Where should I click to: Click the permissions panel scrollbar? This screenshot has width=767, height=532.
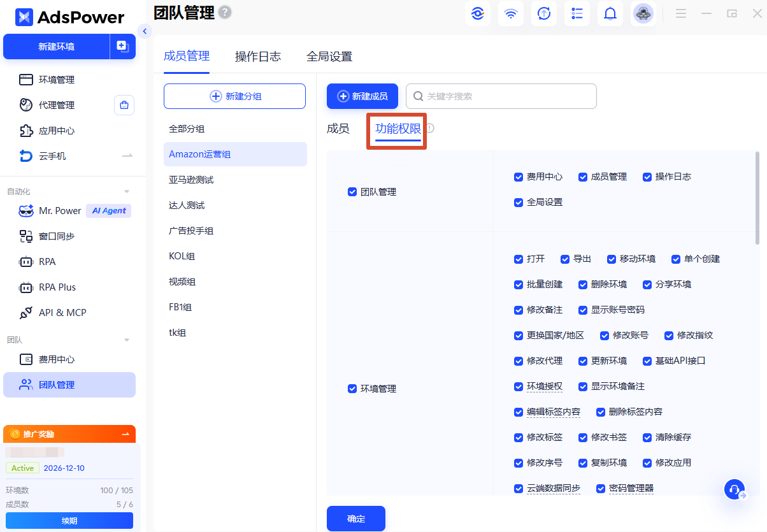(x=757, y=198)
